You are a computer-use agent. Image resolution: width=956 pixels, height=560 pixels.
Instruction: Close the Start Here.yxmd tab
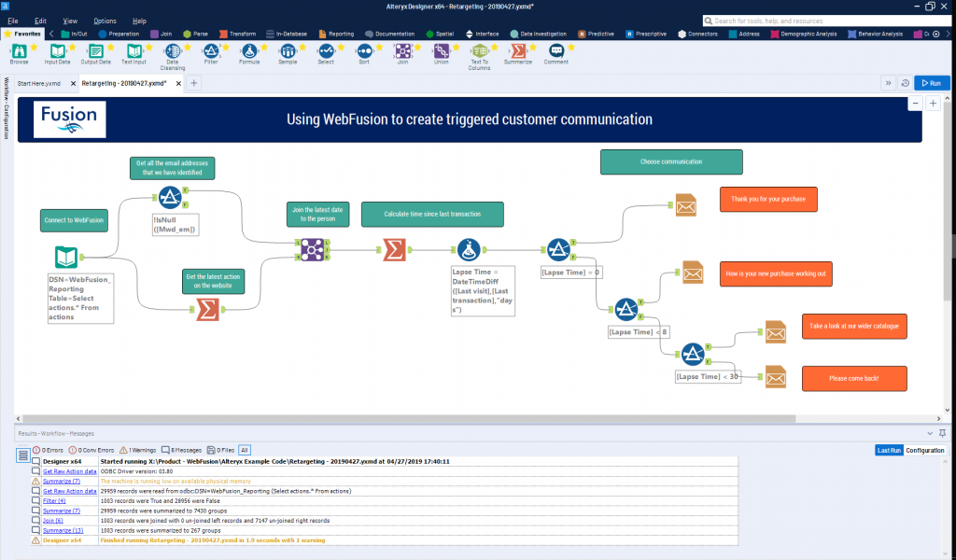[x=73, y=83]
